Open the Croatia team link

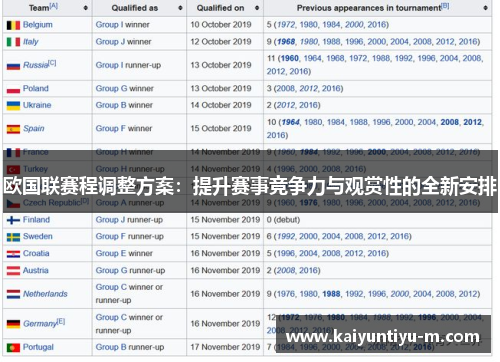point(36,253)
